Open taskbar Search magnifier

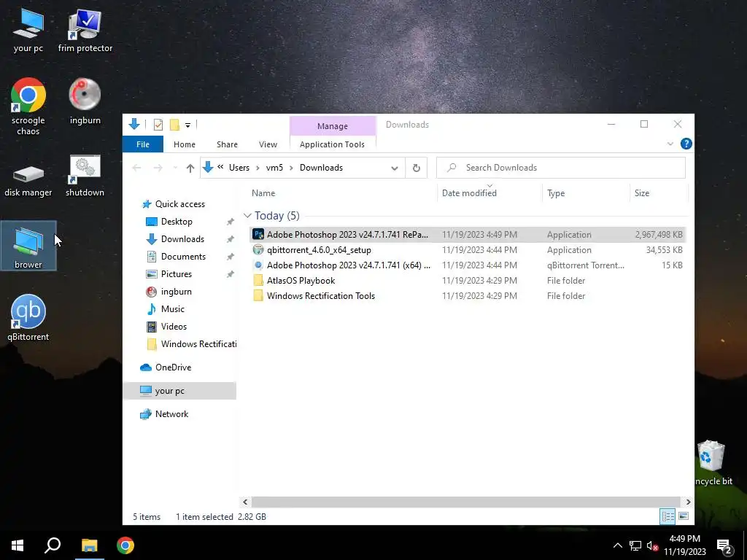53,545
